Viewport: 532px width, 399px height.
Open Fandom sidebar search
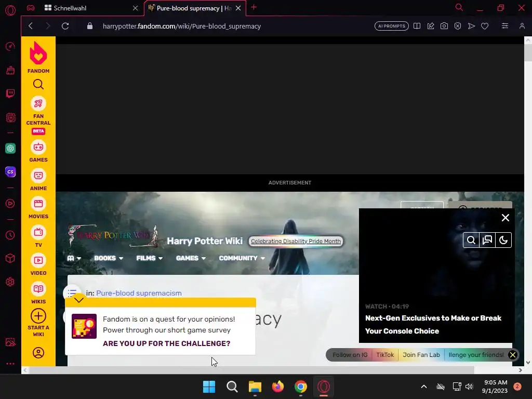point(38,84)
